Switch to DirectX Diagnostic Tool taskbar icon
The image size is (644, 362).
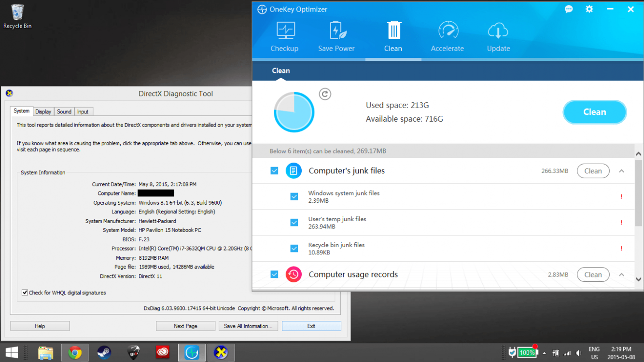click(221, 353)
